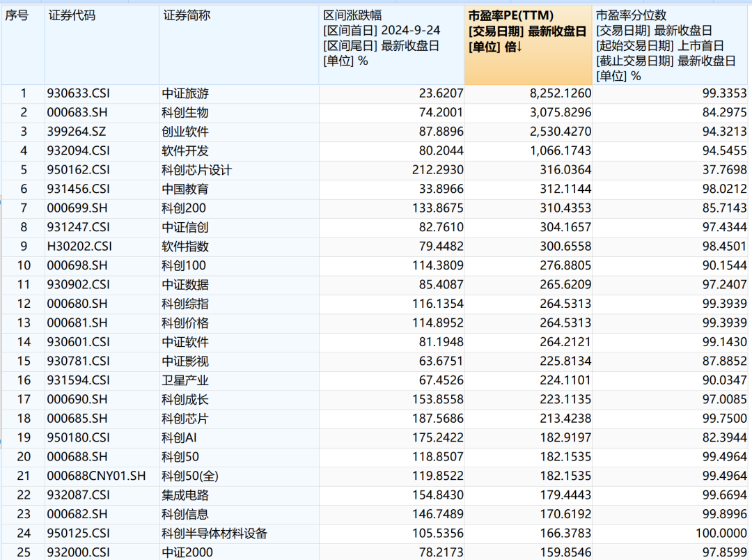Click change value 153.8558
Image resolution: width=752 pixels, height=560 pixels.
pyautogui.click(x=437, y=400)
